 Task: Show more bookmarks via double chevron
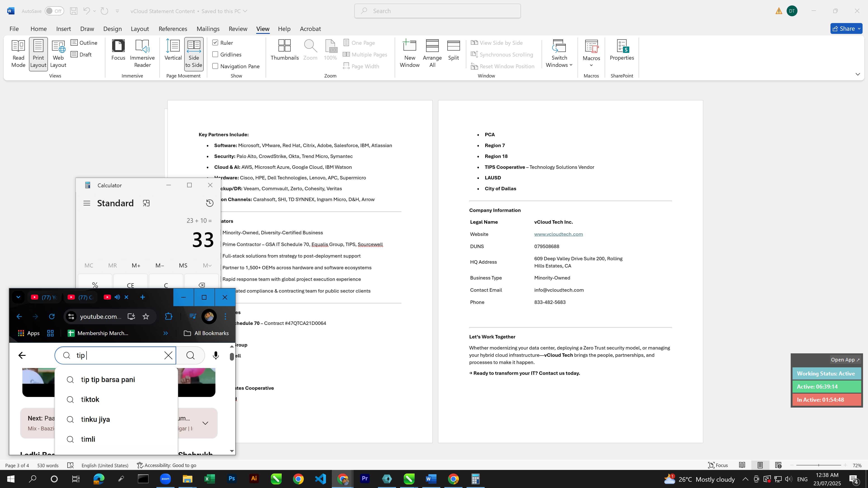[x=165, y=333]
